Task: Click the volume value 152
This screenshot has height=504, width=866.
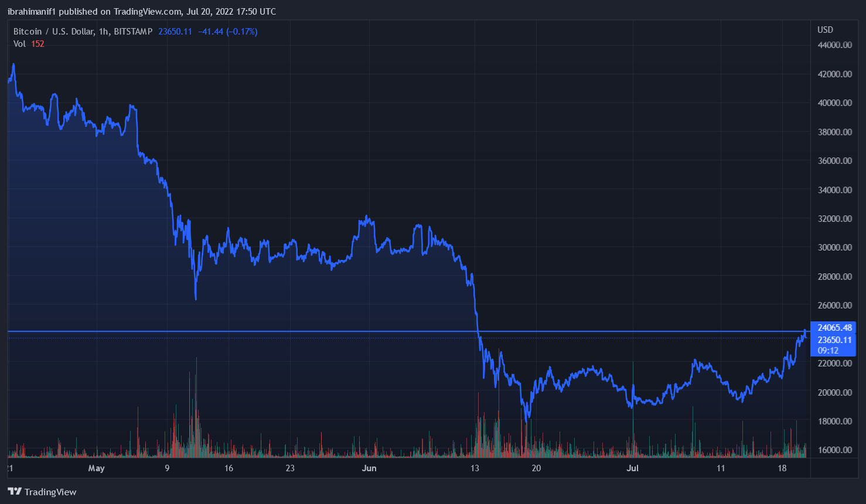Action: [37, 44]
